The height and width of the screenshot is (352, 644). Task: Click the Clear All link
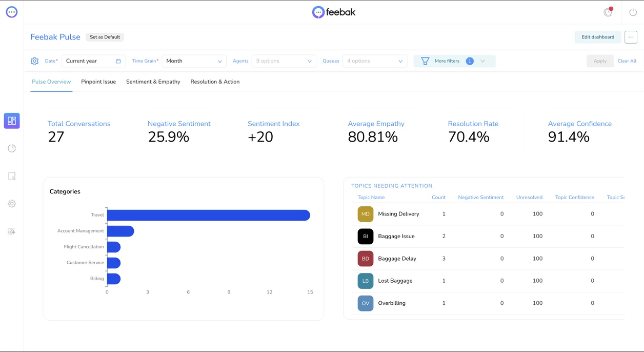(x=627, y=61)
